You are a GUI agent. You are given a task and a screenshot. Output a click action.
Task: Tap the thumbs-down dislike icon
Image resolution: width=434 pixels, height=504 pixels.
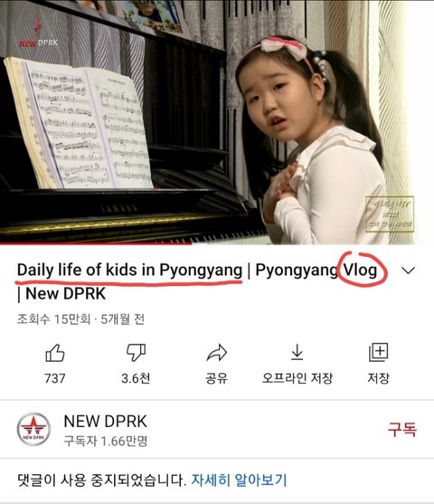coord(136,353)
